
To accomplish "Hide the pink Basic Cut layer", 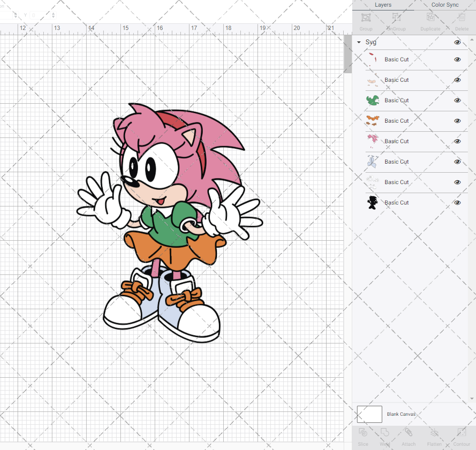I will [x=457, y=141].
